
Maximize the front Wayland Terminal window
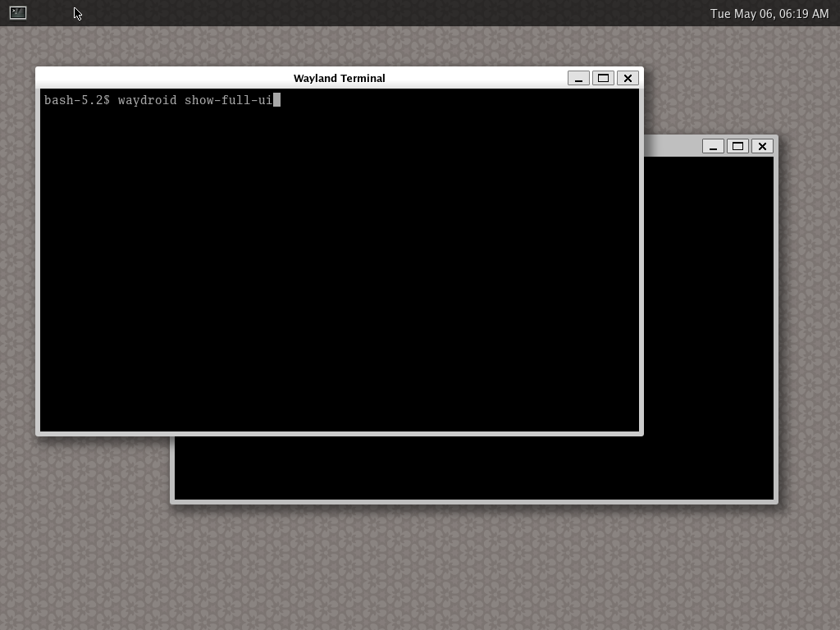point(603,78)
